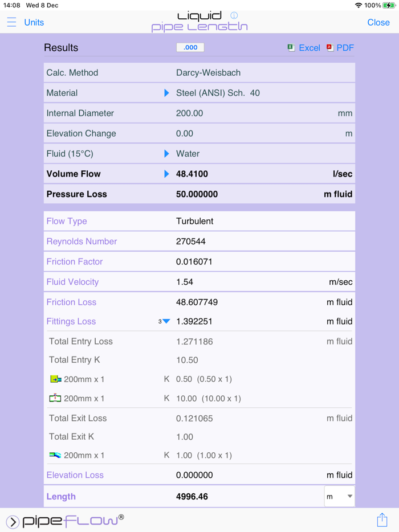Tap the Pressure Loss value 50.000000
The width and height of the screenshot is (399, 532).
pos(197,194)
